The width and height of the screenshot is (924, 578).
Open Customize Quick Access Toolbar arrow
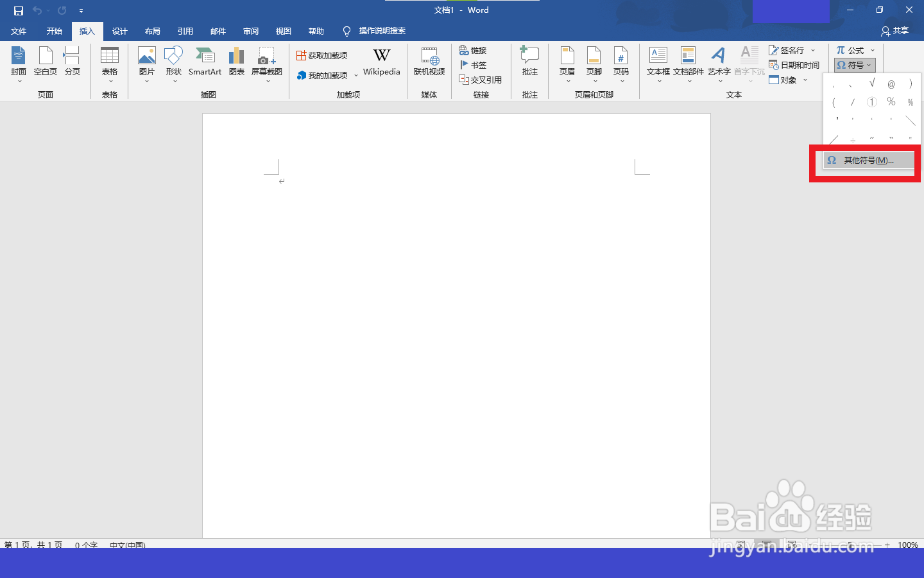pyautogui.click(x=81, y=11)
